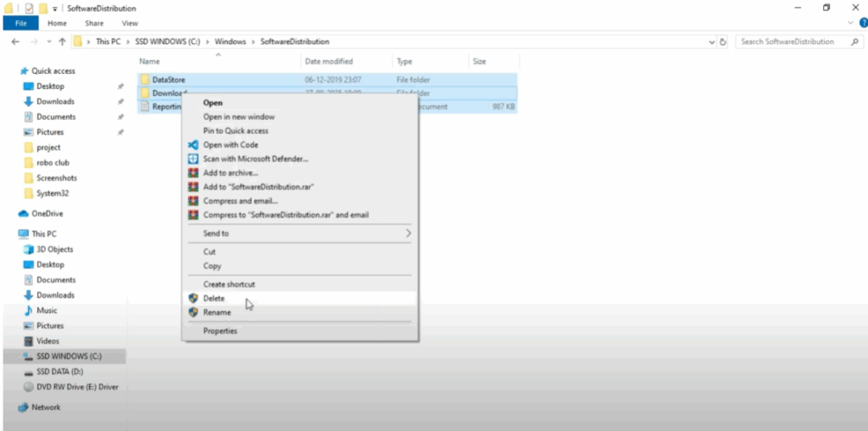Select OneDrive in navigation pane
868x431 pixels.
[47, 213]
